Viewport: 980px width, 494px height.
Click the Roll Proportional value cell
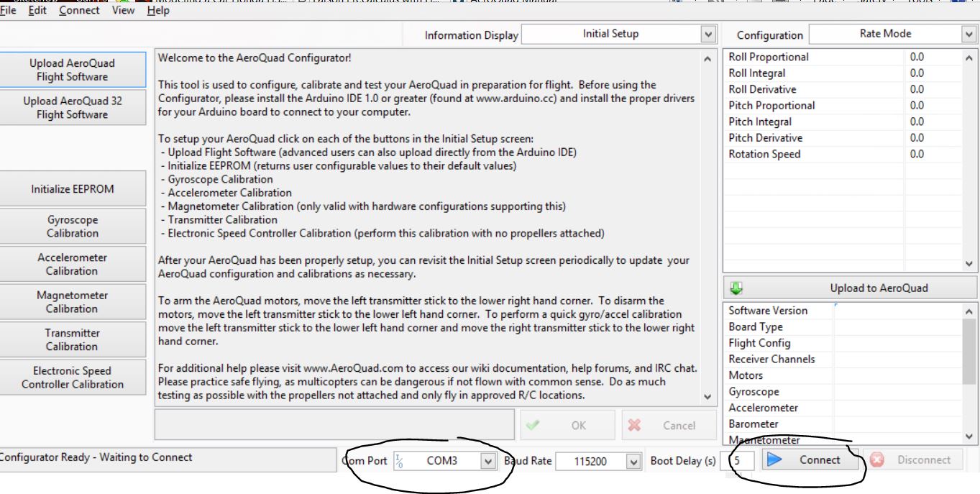933,57
